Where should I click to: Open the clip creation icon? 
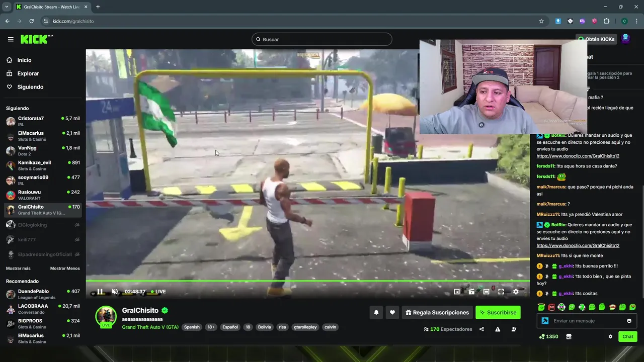(x=471, y=292)
